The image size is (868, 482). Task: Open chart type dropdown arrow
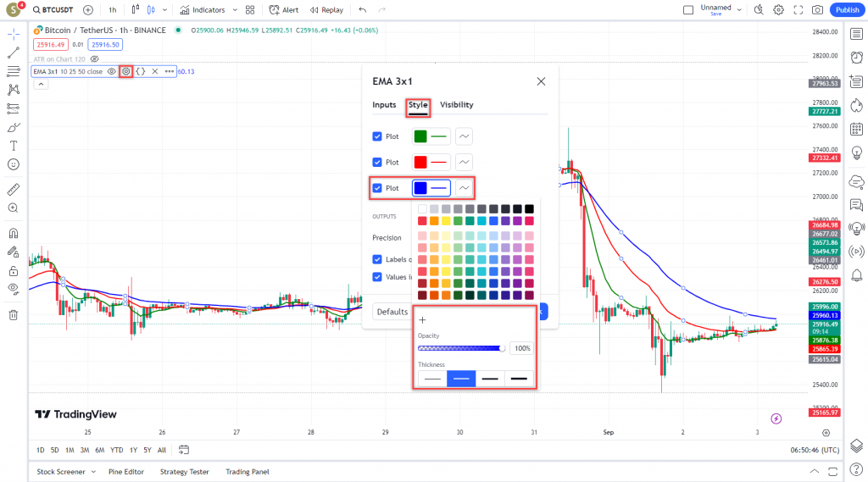[x=164, y=10]
